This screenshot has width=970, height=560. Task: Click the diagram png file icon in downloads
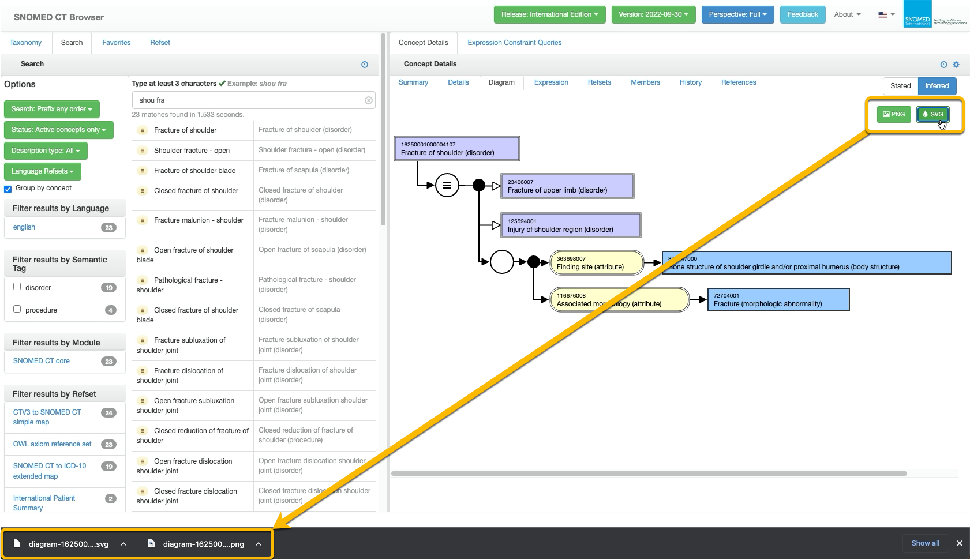tap(151, 543)
